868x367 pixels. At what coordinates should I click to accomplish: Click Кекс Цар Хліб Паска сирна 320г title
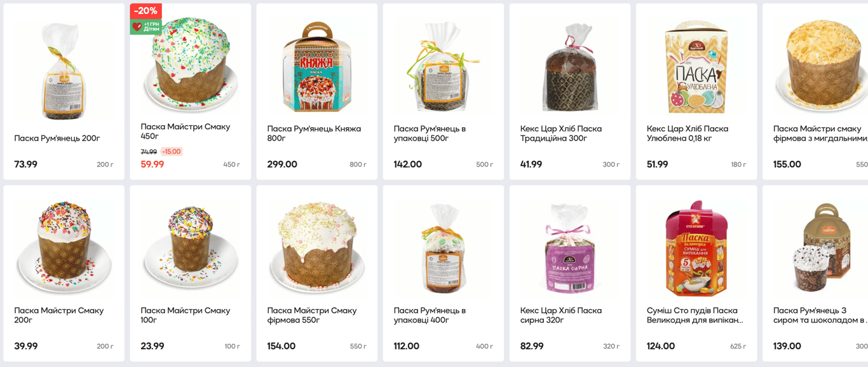point(561,315)
